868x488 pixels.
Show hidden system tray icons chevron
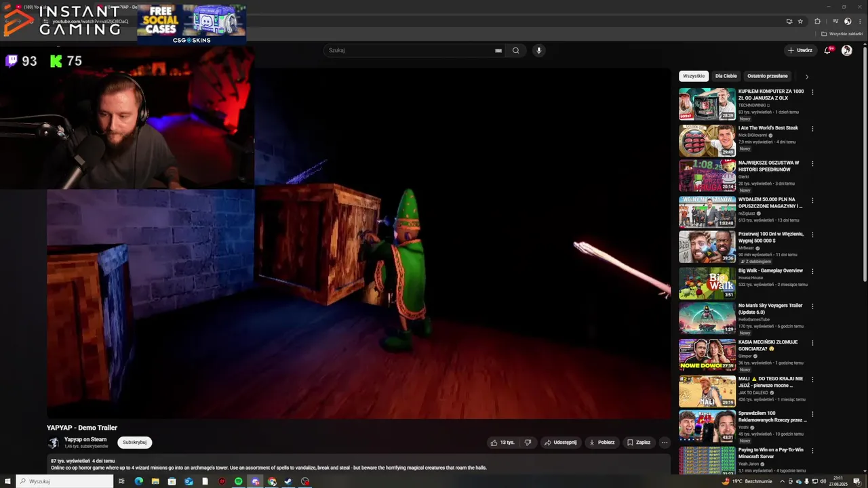click(x=782, y=481)
